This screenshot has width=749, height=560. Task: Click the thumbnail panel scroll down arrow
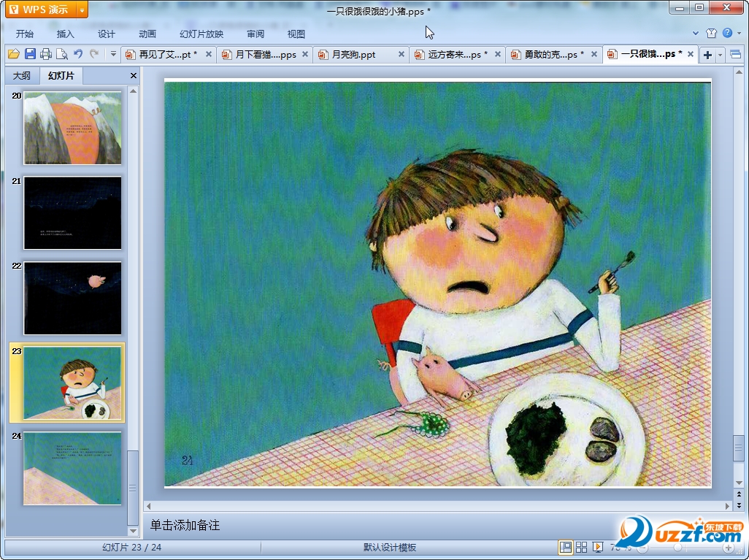pos(134,531)
